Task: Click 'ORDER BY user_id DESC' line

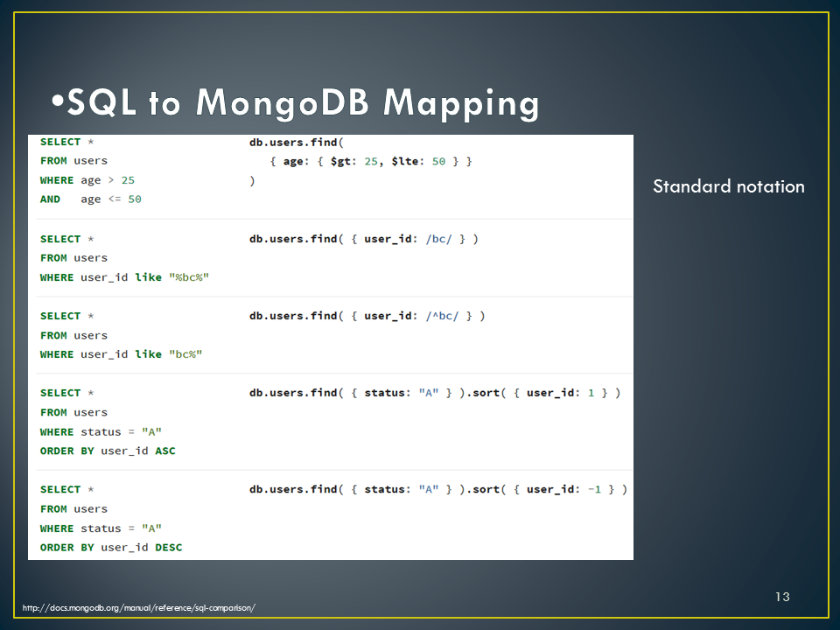Action: (111, 548)
